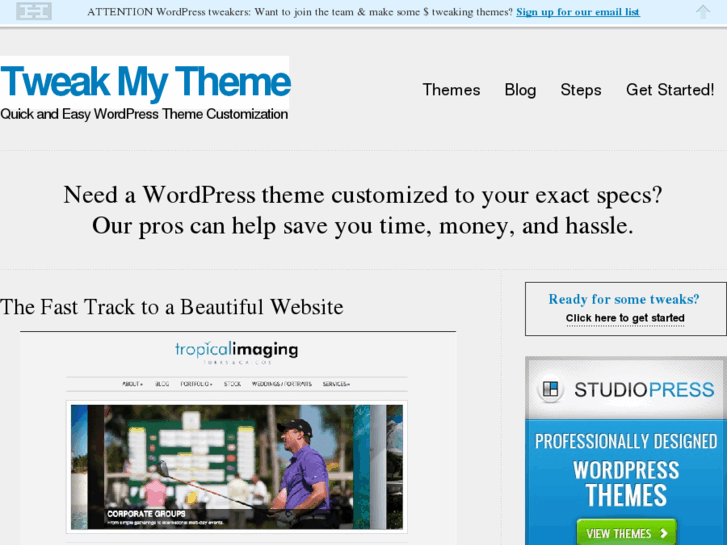Screen dimensions: 727x545
Task: Collapse the attention bar with up arrow
Action: 703,12
